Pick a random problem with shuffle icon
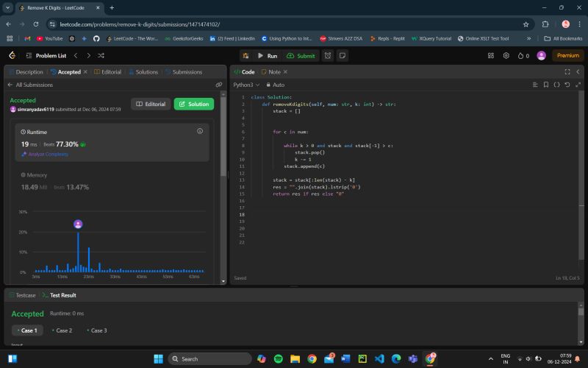Screen dimensions: 588x368 101,55
